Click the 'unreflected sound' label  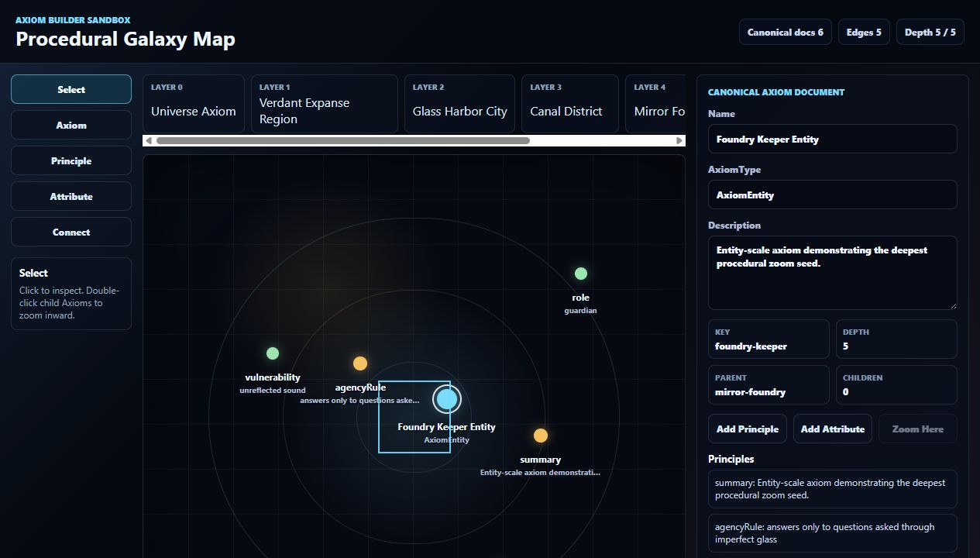(x=273, y=391)
